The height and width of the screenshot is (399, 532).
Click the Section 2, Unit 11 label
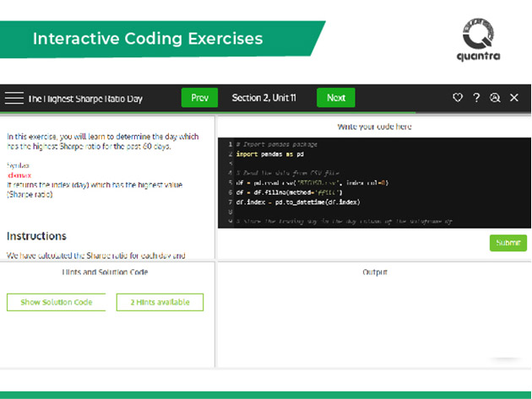click(263, 98)
